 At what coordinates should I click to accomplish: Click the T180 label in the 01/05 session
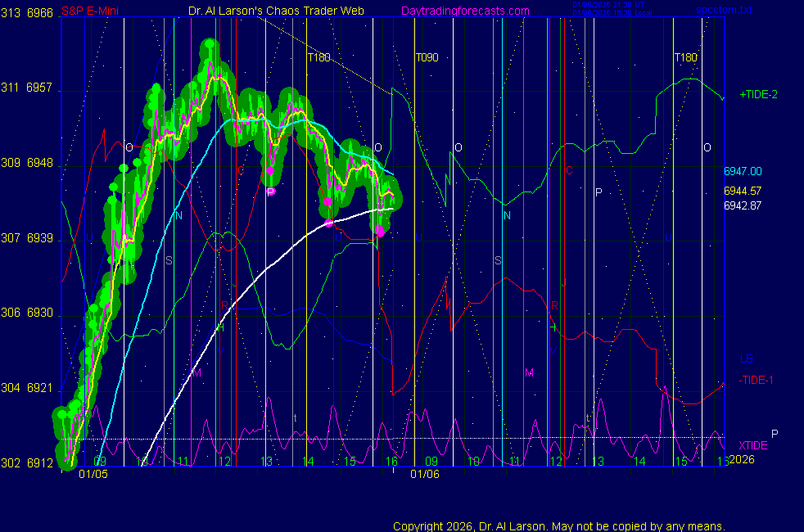318,58
